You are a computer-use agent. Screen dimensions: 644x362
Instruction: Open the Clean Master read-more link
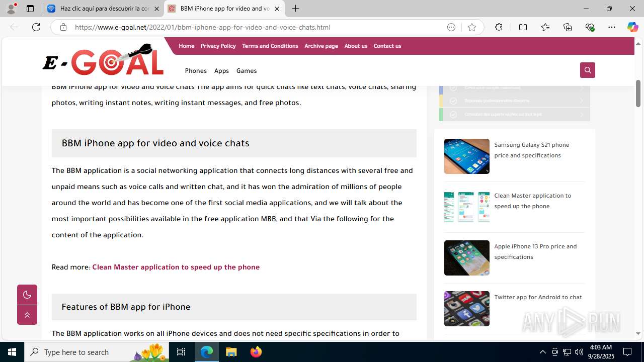176,267
